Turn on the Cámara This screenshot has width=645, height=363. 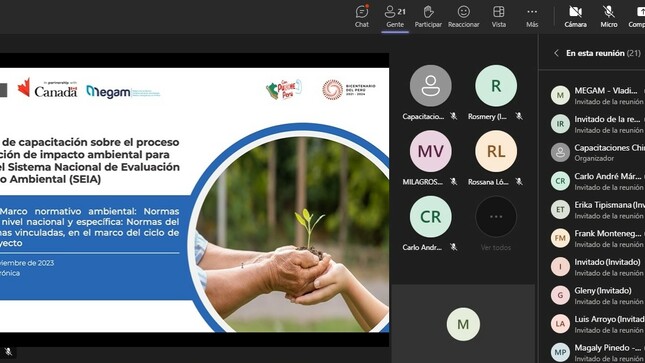(x=575, y=16)
